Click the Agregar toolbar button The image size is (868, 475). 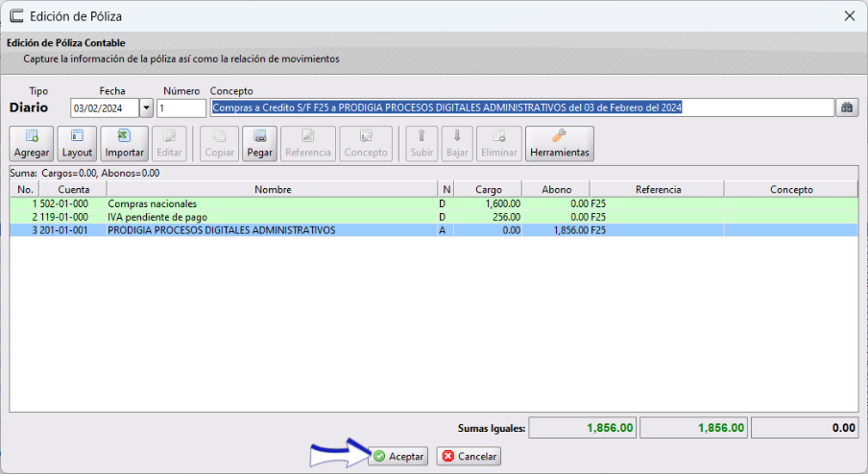click(x=32, y=144)
